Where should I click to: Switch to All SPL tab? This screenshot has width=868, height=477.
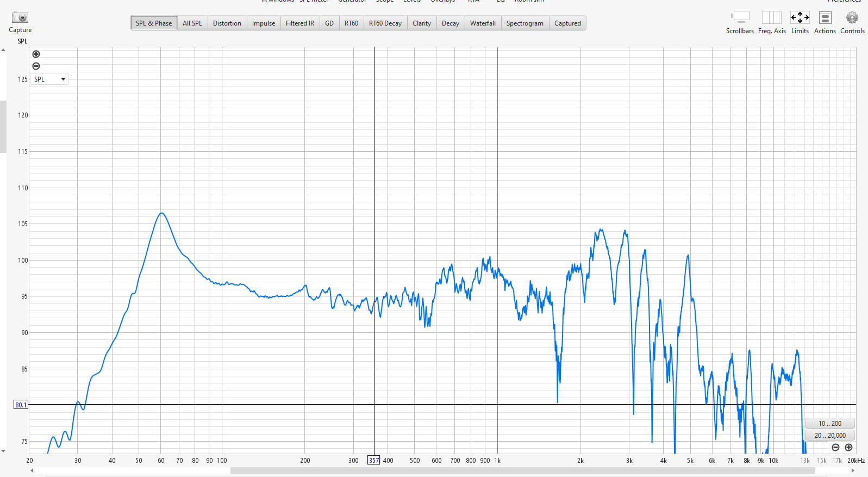point(192,23)
